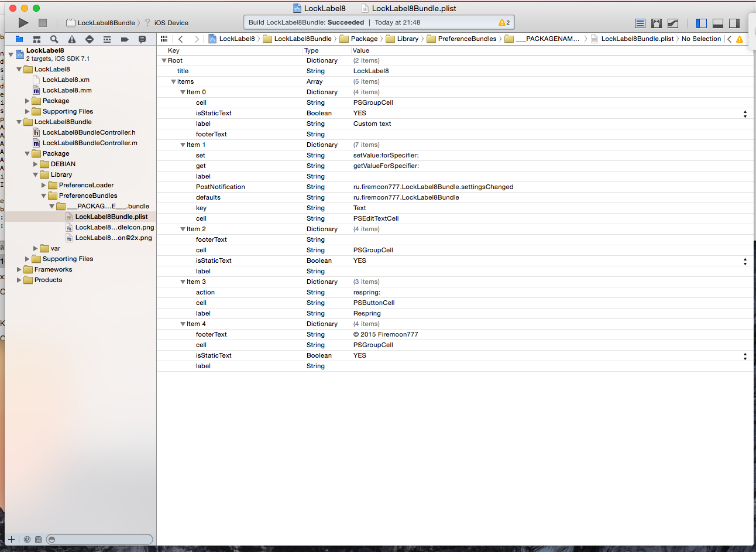Go forward in editor history

197,39
